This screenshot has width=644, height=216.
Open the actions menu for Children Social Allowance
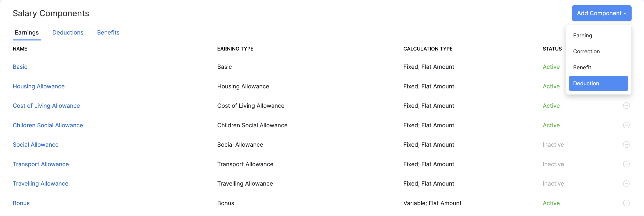tap(626, 125)
